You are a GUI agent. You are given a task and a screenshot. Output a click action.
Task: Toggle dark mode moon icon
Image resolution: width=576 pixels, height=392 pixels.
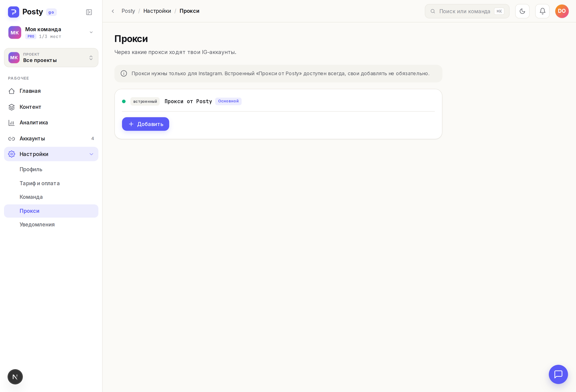coord(522,11)
